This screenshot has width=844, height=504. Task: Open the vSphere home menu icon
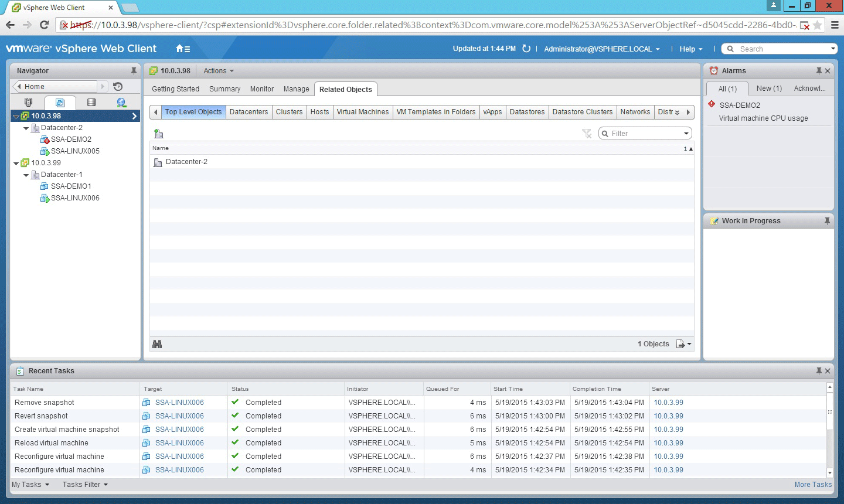pos(183,49)
